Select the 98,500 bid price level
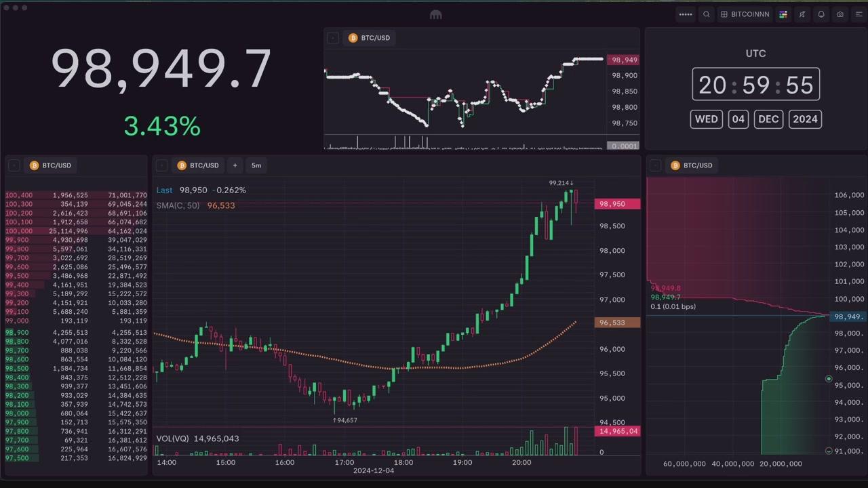Screen dimensions: 868x488 pyautogui.click(x=17, y=369)
